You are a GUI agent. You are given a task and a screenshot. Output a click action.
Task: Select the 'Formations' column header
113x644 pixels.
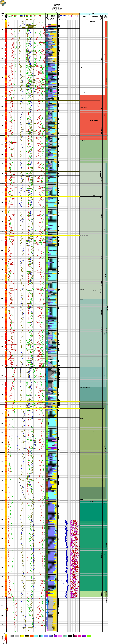coord(95,17)
